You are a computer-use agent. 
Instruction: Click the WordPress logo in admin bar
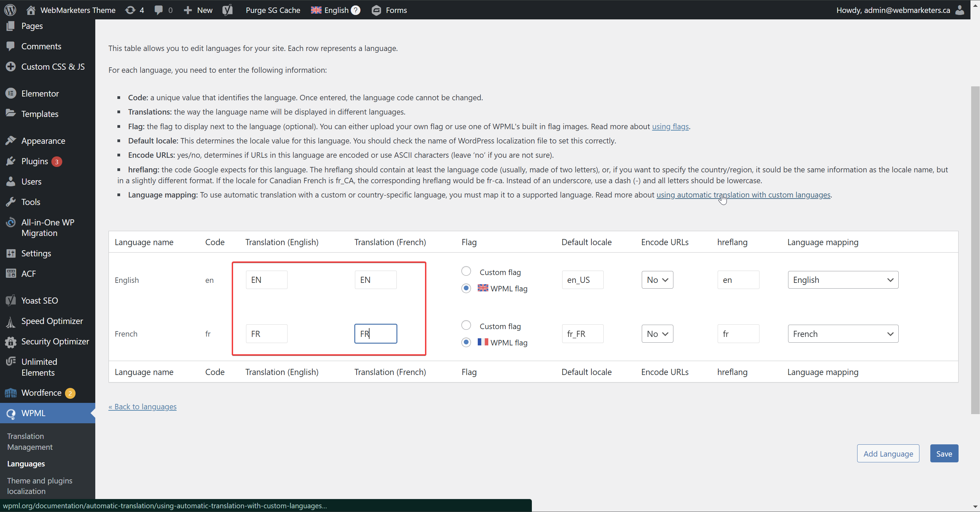tap(10, 10)
